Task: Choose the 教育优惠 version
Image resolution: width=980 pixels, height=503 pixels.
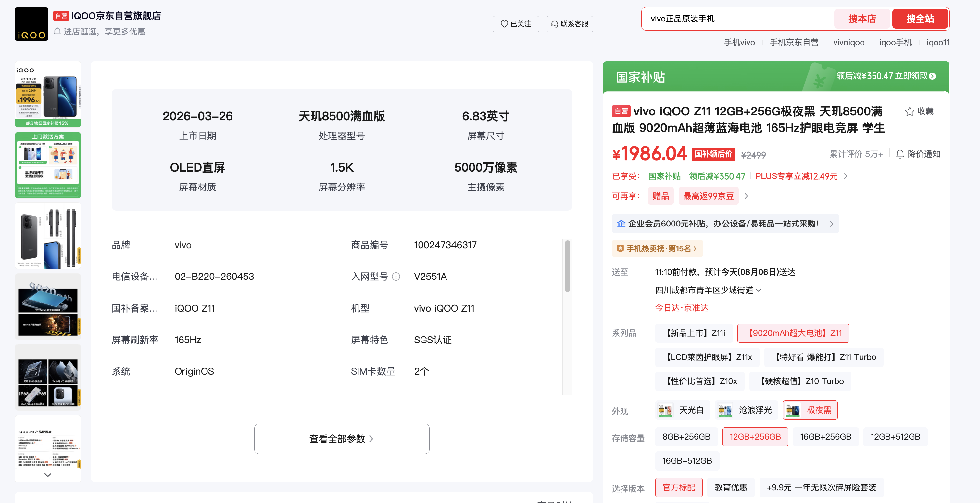Action: pos(731,487)
